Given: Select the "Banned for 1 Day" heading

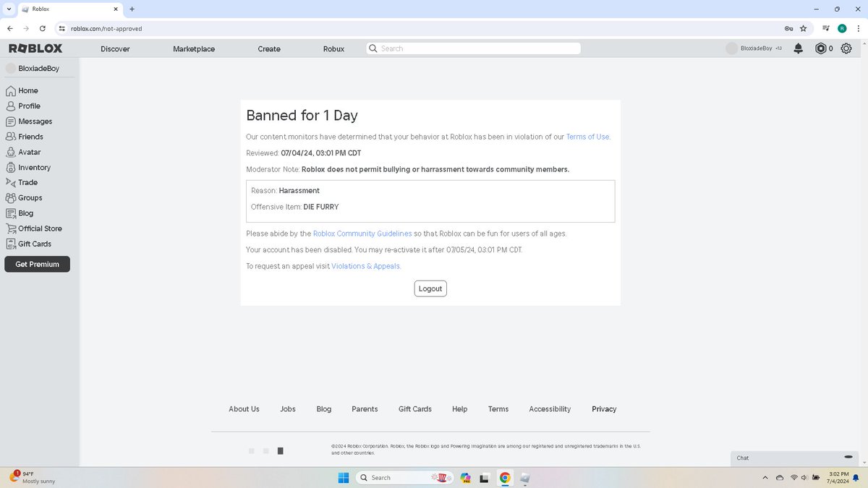Looking at the screenshot, I should click(x=302, y=116).
